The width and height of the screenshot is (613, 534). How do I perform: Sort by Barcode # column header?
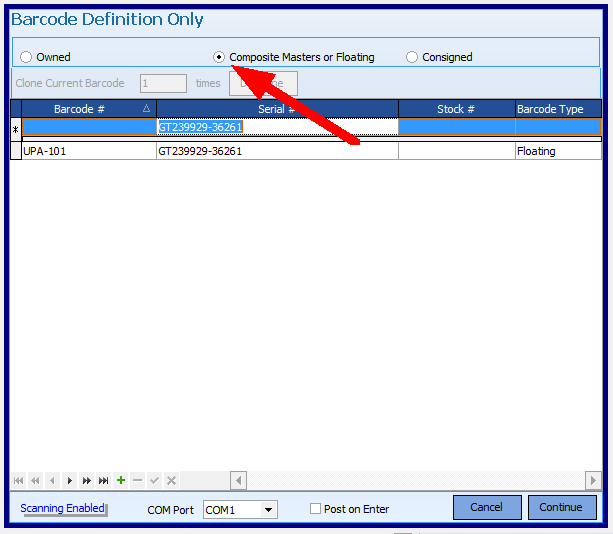point(79,109)
